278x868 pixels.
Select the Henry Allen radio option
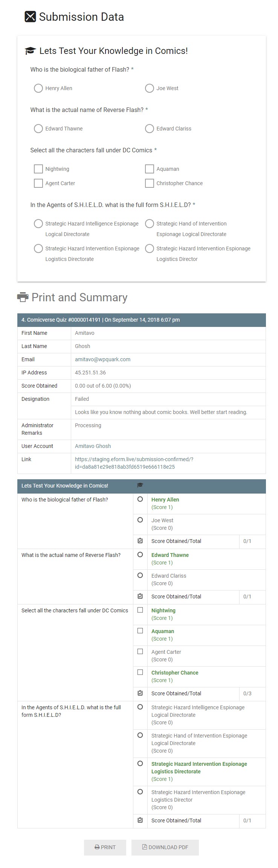38,88
